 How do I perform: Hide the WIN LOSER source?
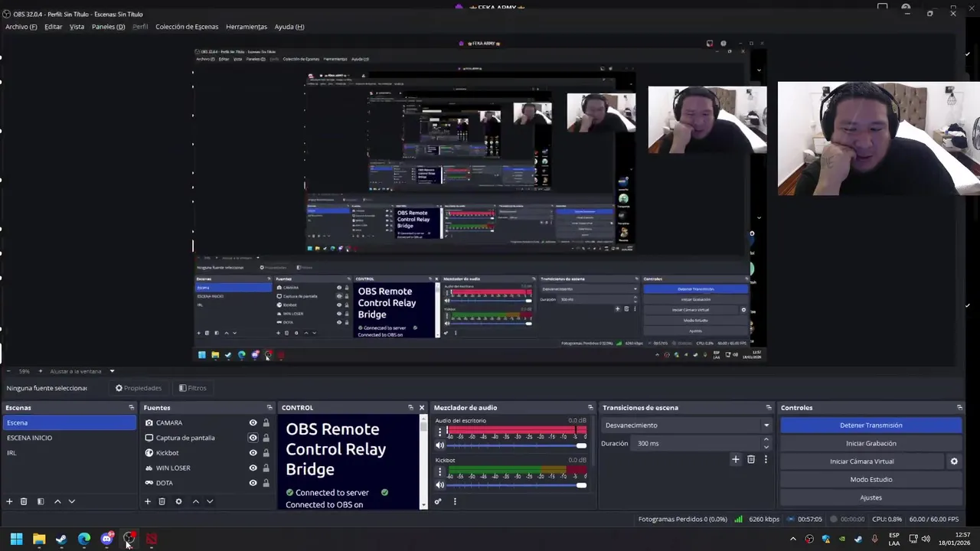pos(253,468)
